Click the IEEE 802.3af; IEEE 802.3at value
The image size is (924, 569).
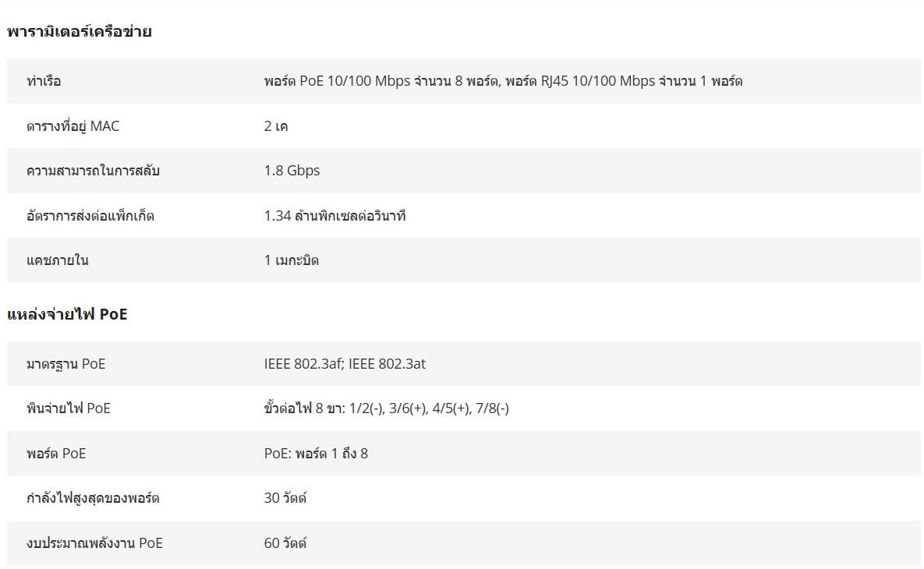(345, 364)
